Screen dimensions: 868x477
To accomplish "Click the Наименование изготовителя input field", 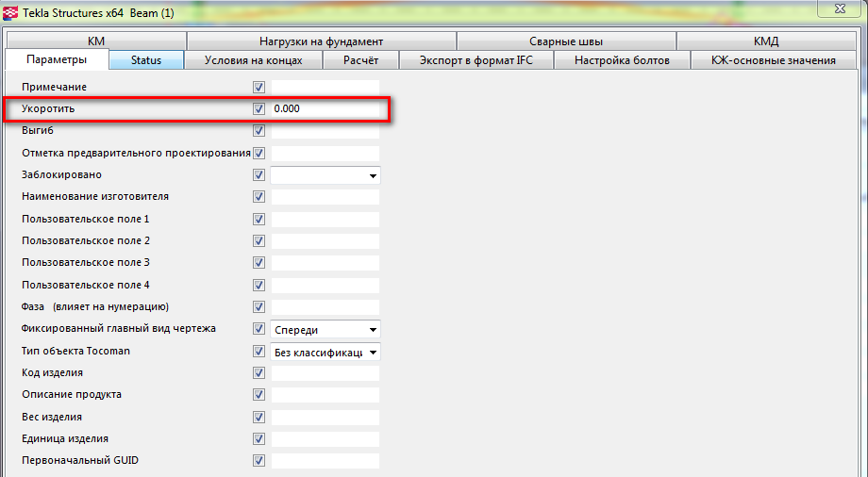I will 325,197.
